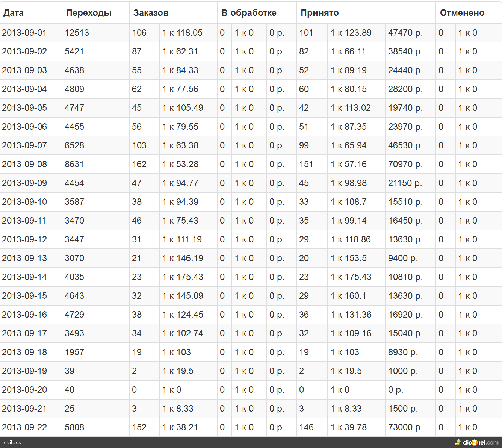Click the 2013-09-22 date cell
Image resolution: width=502 pixels, height=448 pixels.
tap(24, 427)
